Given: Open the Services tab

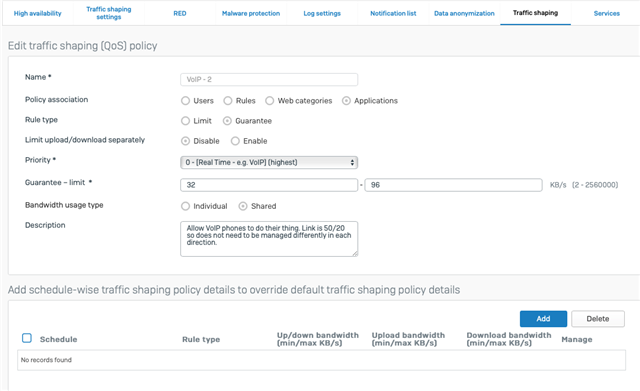Looking at the screenshot, I should [x=607, y=13].
